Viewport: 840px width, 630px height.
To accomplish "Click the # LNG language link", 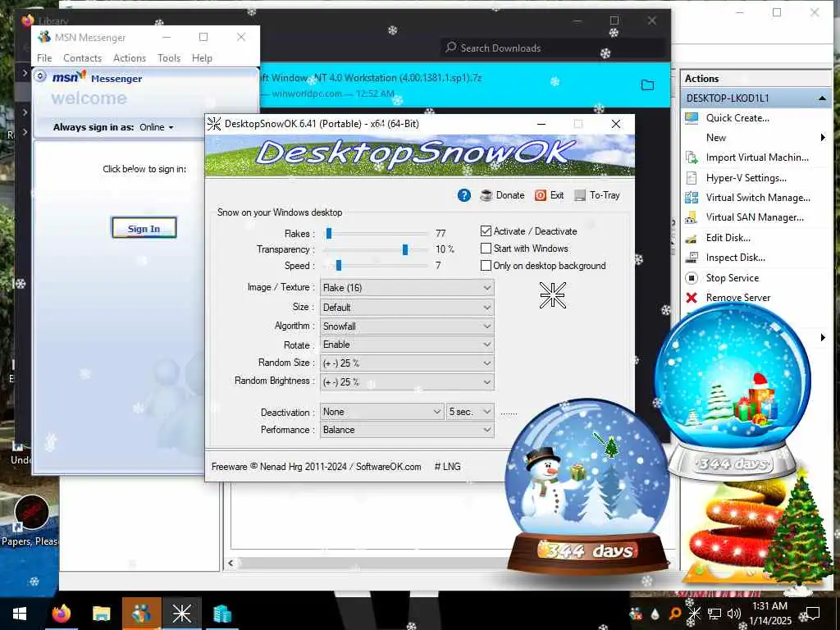I will pos(447,467).
